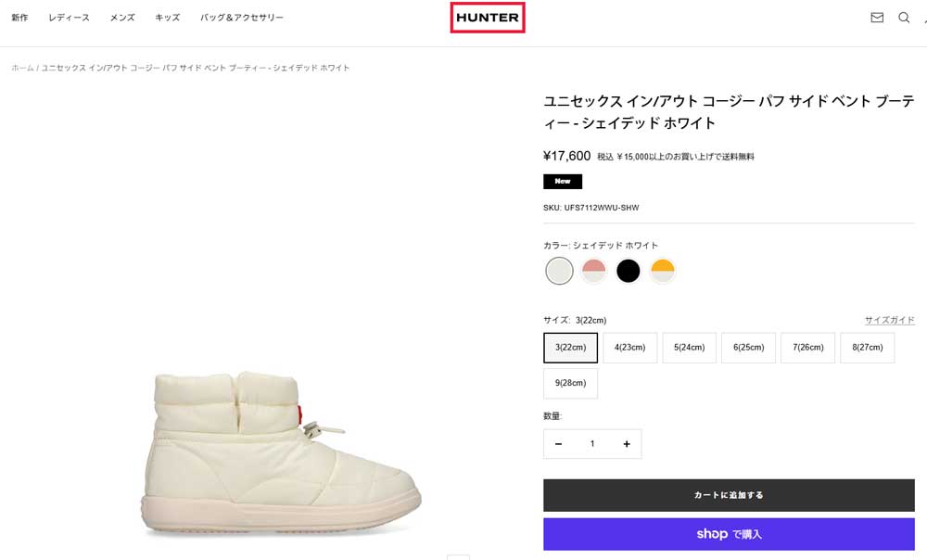
Task: Open the サイズガイド link
Action: (889, 320)
